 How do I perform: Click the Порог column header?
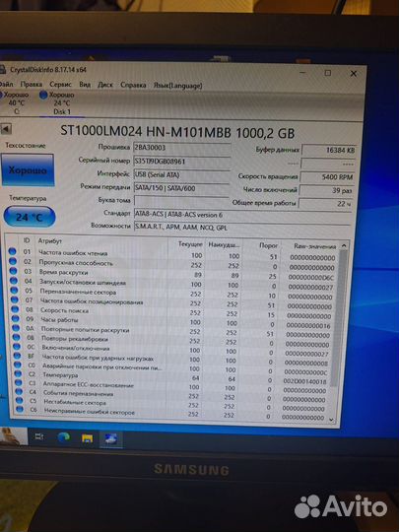pos(268,245)
